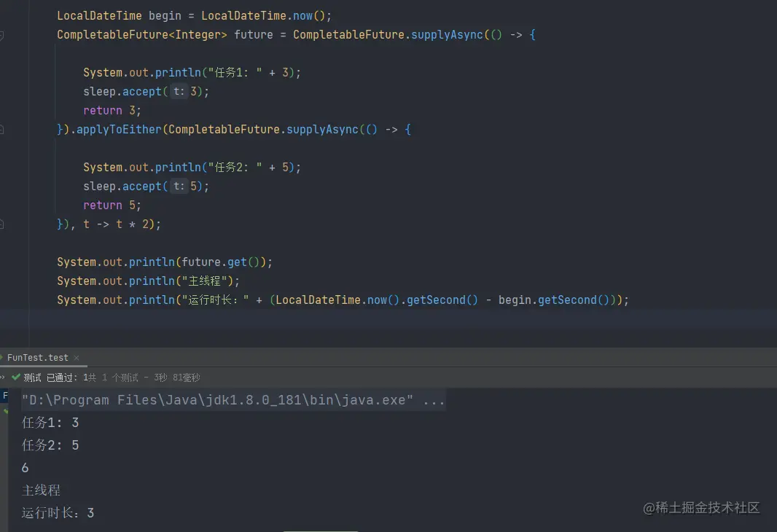This screenshot has height=532, width=777.
Task: Click the first 'supplyAsync' method call
Action: coord(447,35)
